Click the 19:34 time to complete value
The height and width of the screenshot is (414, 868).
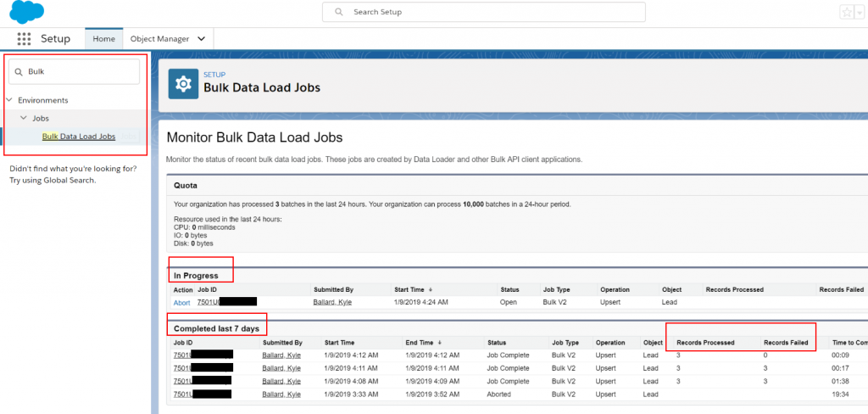(840, 394)
